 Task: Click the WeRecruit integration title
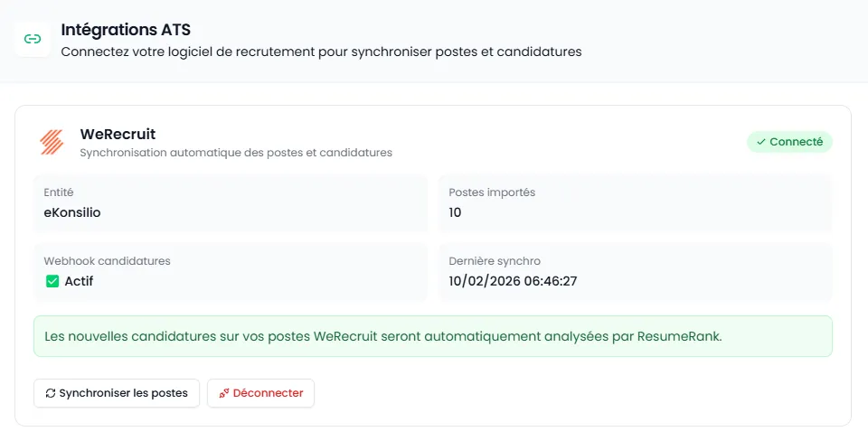[118, 134]
